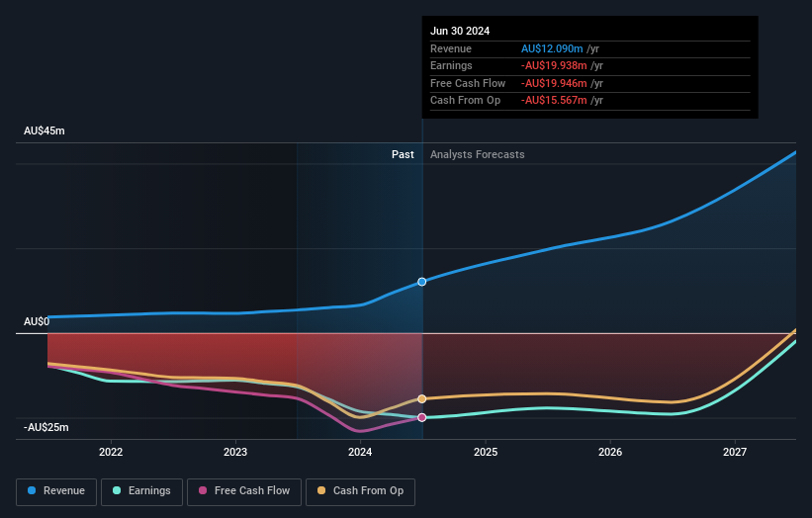Viewport: 812px width, 518px height.
Task: Toggle the Cash From Op legend series
Action: [360, 491]
